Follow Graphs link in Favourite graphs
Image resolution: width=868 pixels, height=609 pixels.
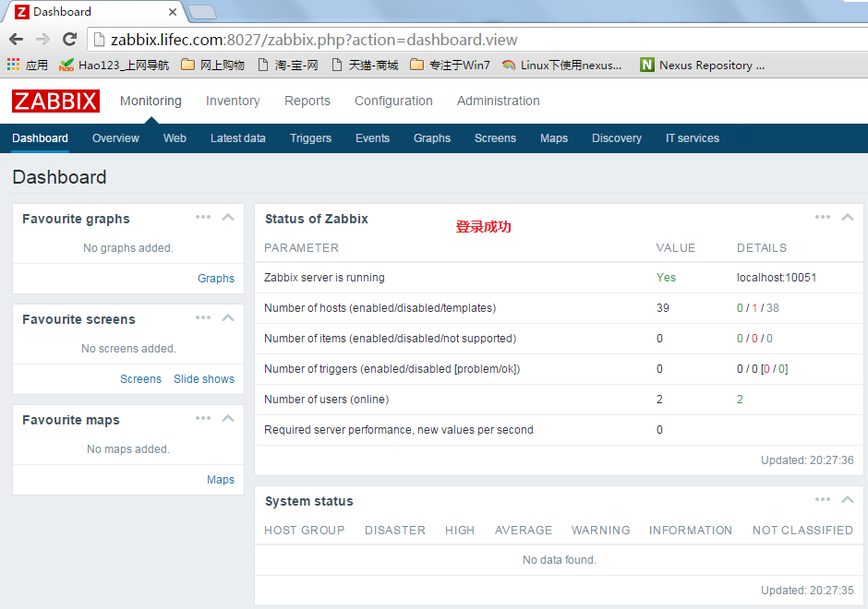point(216,279)
